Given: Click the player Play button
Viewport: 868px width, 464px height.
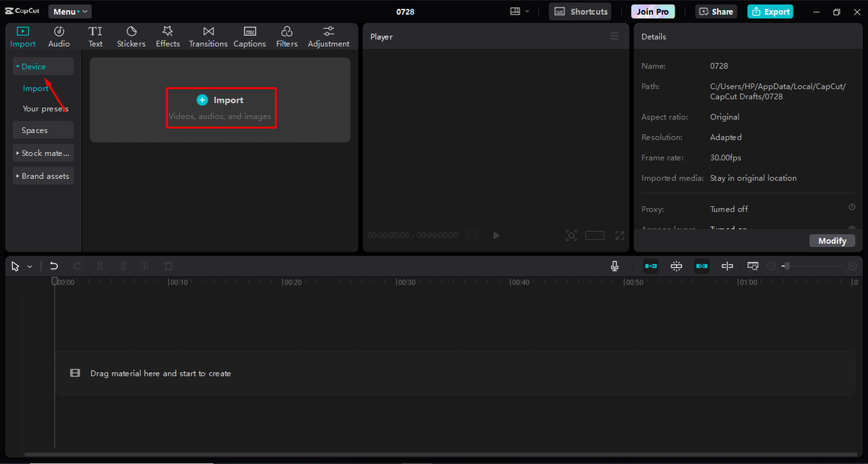Looking at the screenshot, I should coord(496,235).
